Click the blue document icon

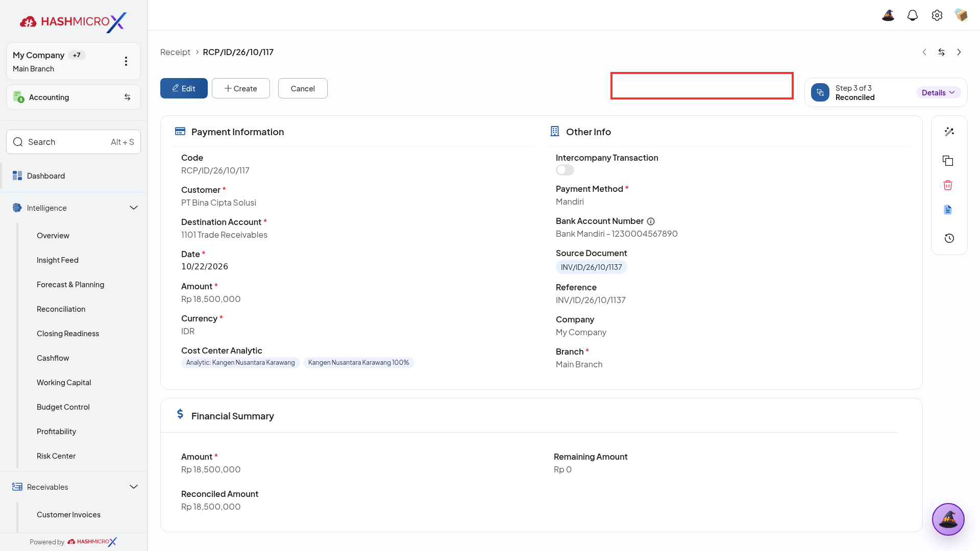coord(948,210)
